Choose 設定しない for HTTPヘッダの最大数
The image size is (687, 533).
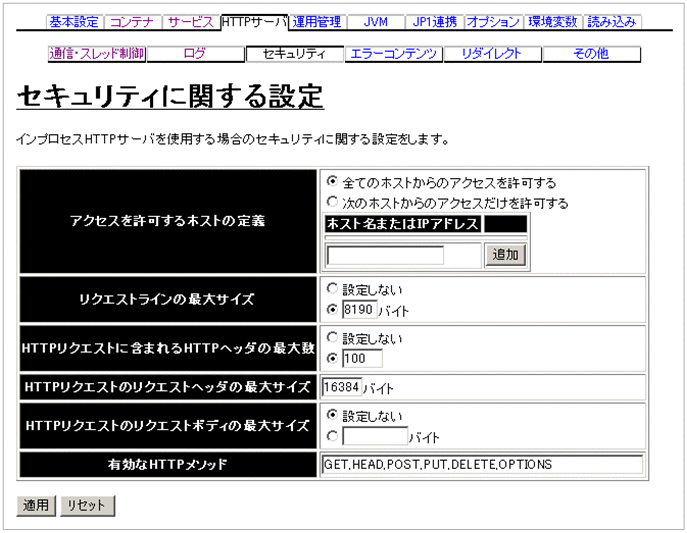coord(333,337)
